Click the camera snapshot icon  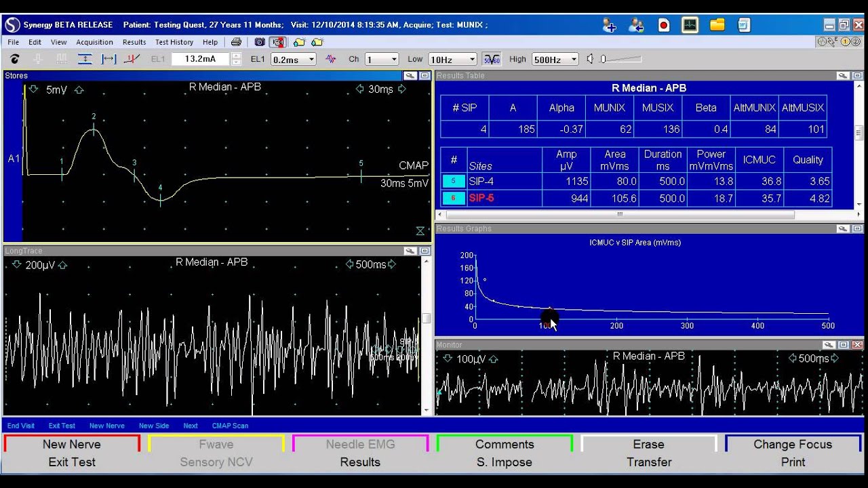[x=260, y=42]
